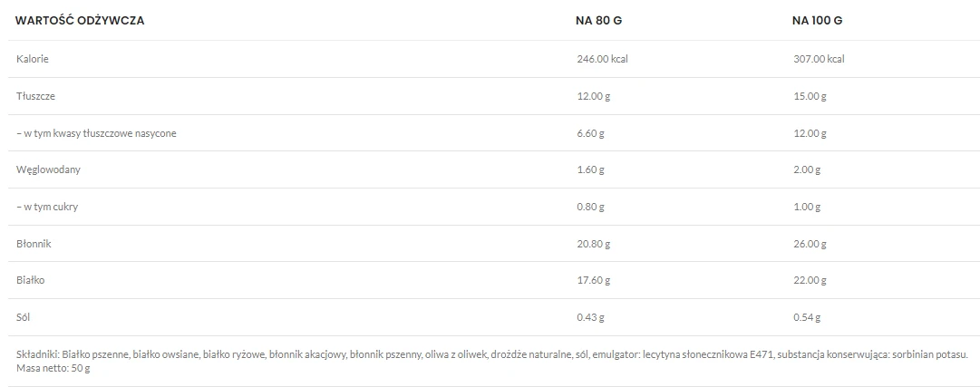Click the Masa netto: 50 g text

53,369
